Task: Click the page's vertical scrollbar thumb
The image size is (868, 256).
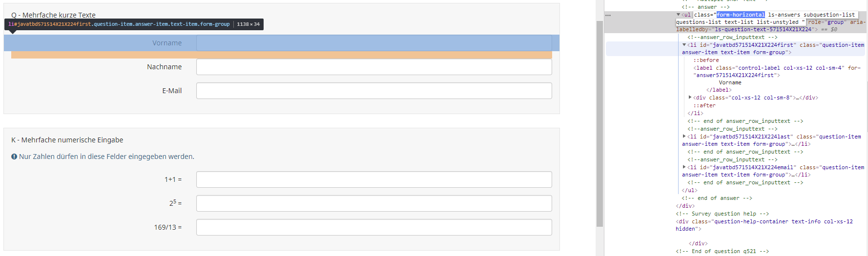Action: click(599, 122)
